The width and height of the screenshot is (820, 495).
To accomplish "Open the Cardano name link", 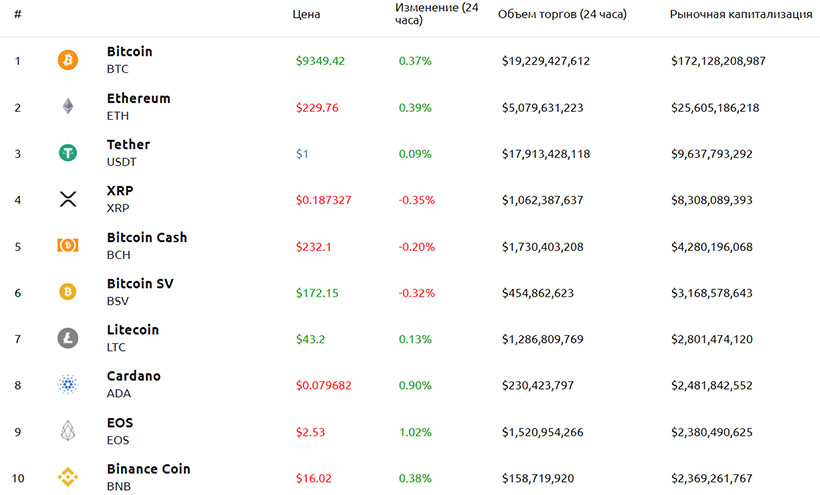I will [133, 376].
